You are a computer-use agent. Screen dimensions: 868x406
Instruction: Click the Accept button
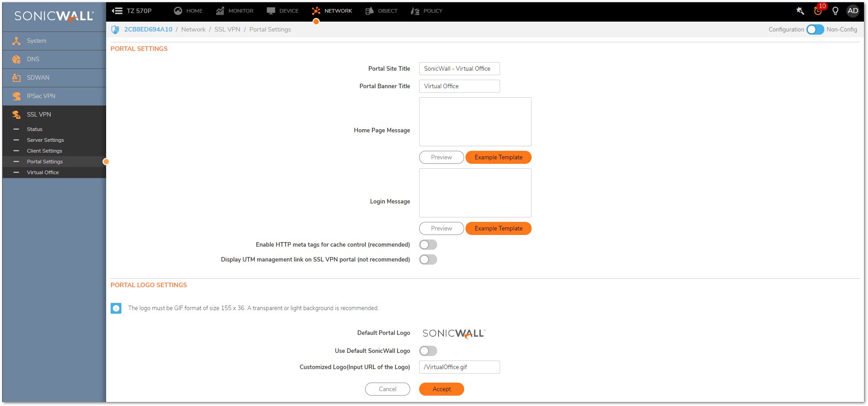coord(441,389)
